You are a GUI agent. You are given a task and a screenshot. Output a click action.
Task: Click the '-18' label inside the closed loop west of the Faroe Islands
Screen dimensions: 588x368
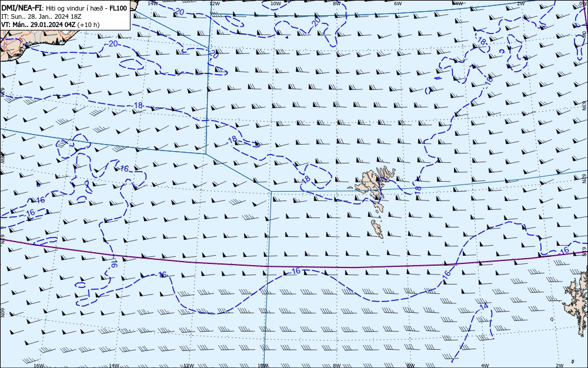click(306, 179)
